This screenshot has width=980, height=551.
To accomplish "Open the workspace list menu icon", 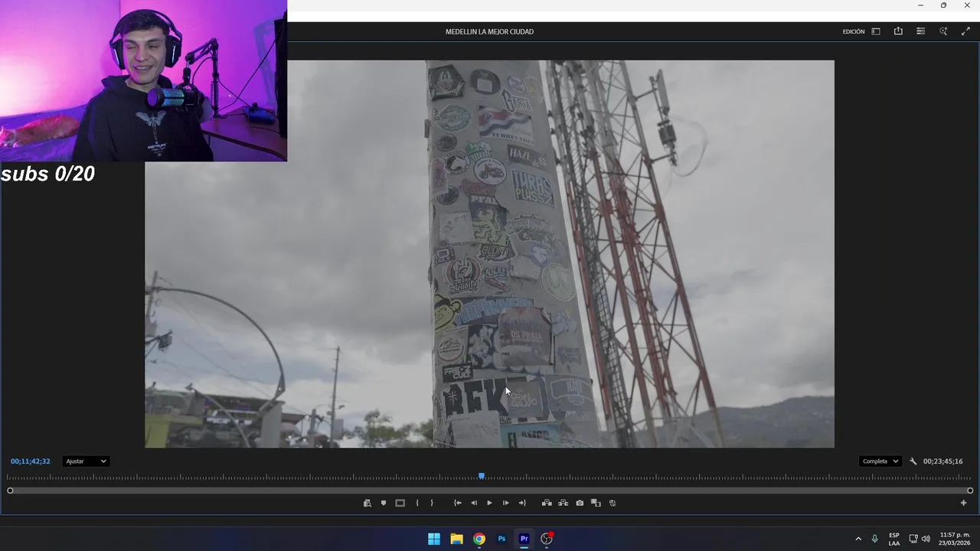I will (920, 31).
